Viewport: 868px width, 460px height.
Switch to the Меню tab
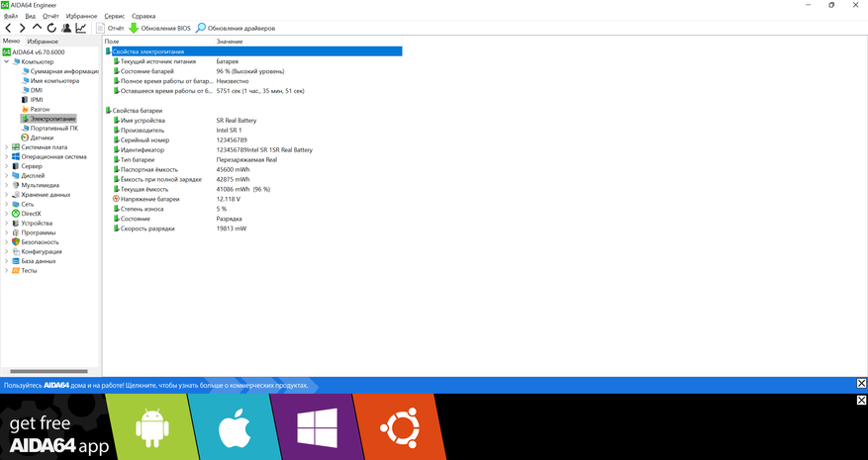[11, 41]
